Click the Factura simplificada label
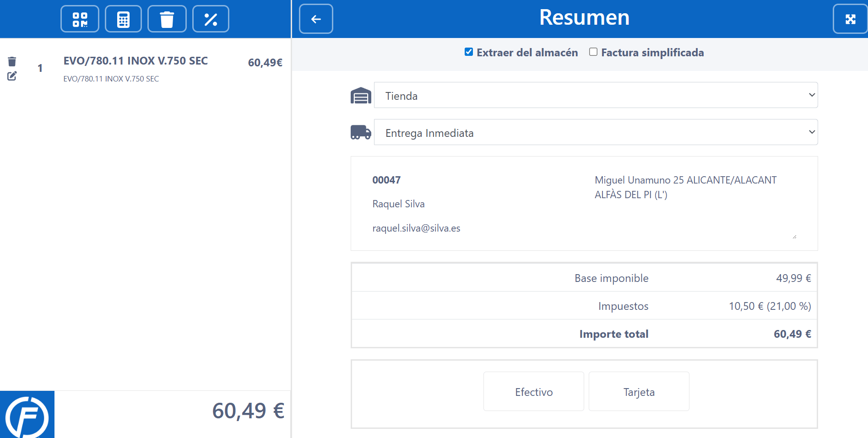 (x=652, y=53)
